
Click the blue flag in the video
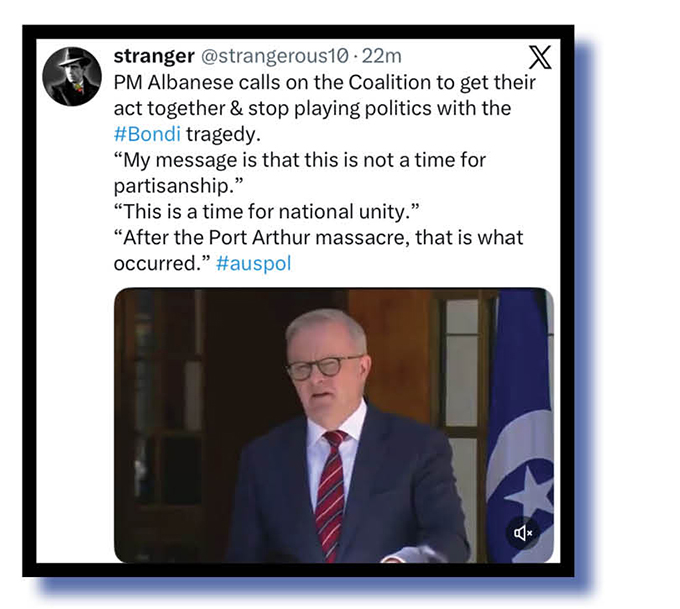click(x=520, y=425)
